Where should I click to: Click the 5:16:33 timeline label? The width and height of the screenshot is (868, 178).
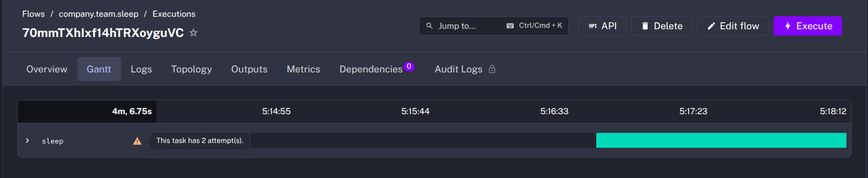tap(554, 111)
